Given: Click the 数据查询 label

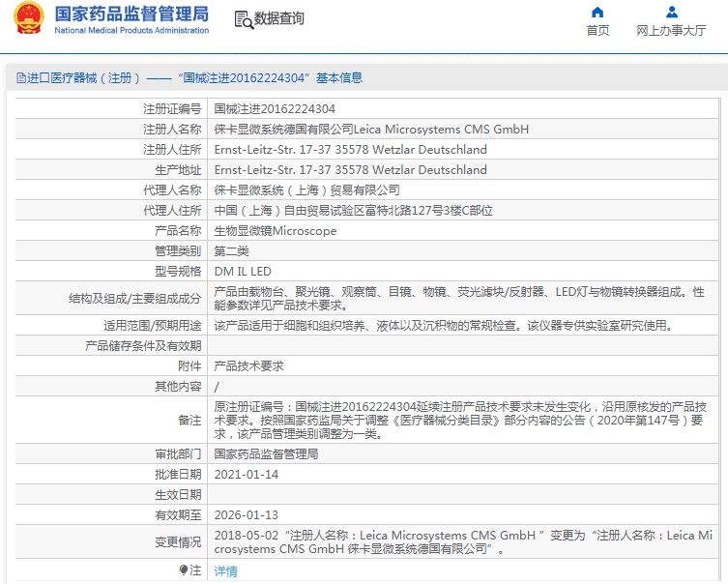Looking at the screenshot, I should 279,18.
